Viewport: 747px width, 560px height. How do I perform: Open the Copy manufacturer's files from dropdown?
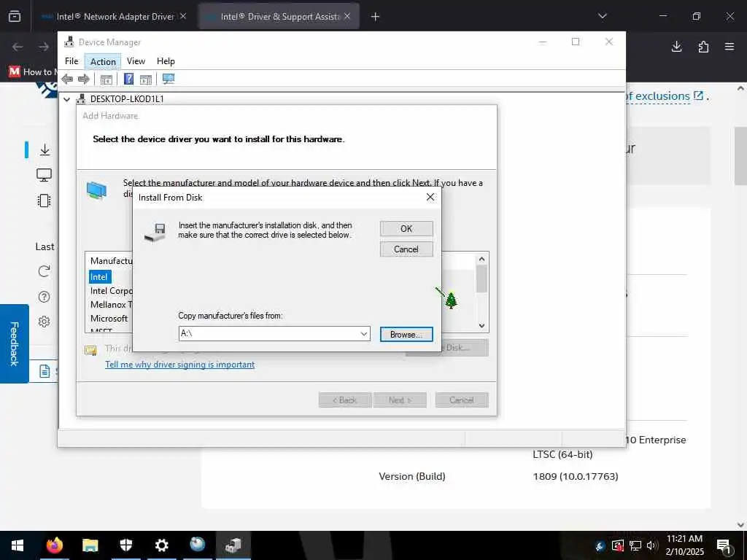[x=364, y=334]
